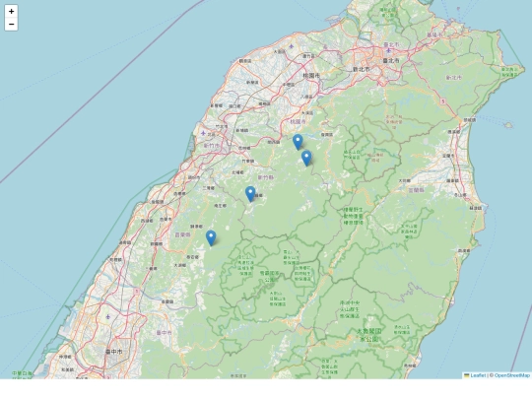Click the bold 臺中市 city label
Screen dimensions: 532x399
click(x=114, y=352)
